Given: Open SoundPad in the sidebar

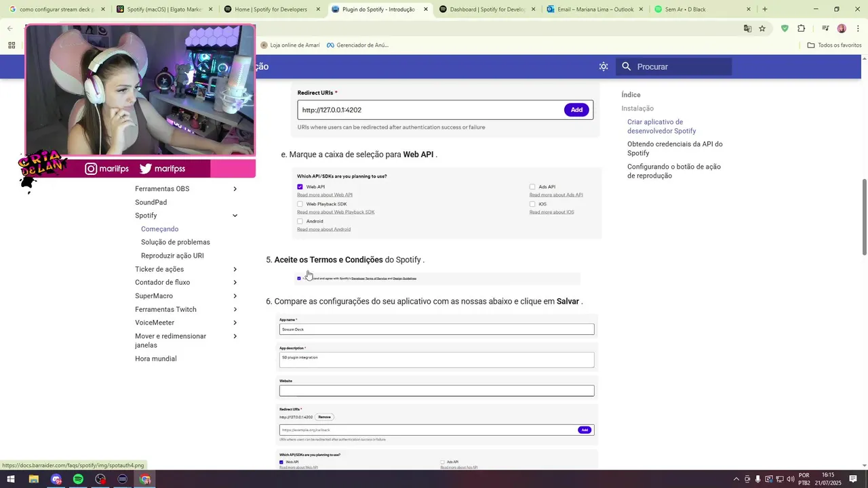Looking at the screenshot, I should [x=151, y=202].
